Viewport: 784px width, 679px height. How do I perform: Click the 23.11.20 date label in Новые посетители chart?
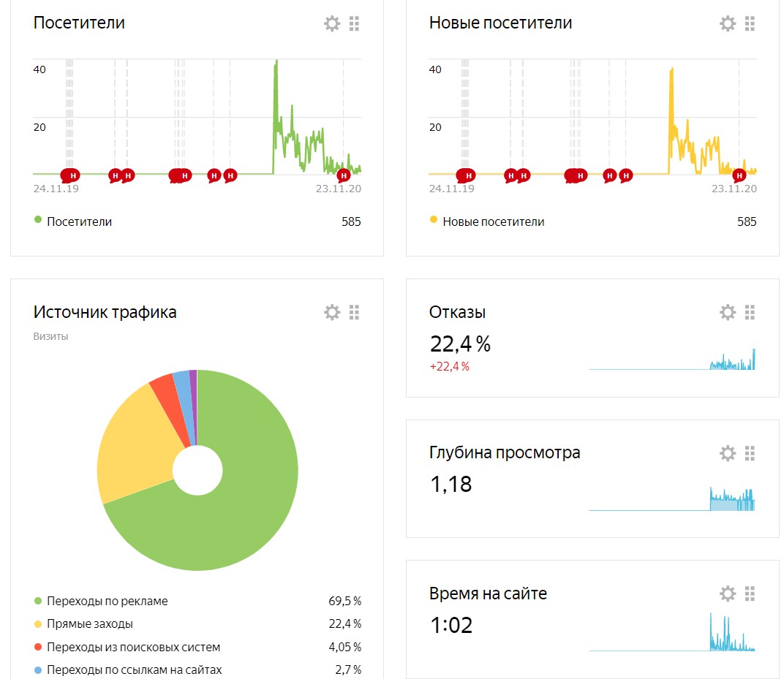click(x=734, y=189)
